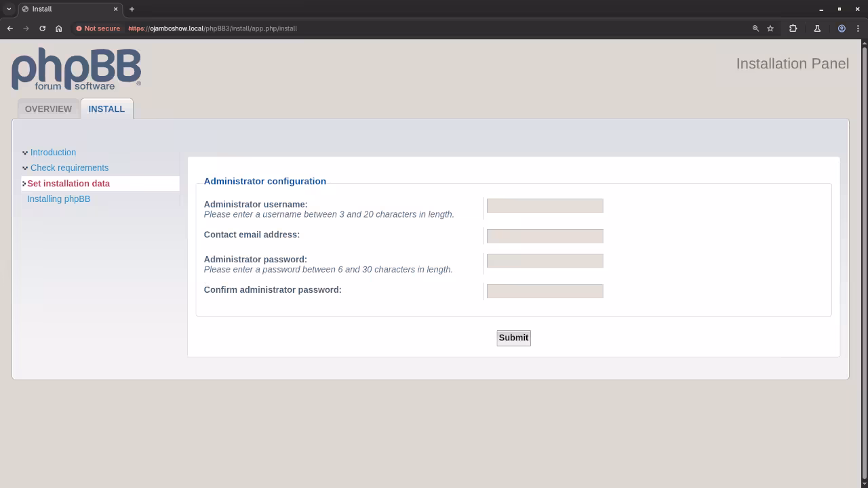Click the Installing phpBB step
The width and height of the screenshot is (868, 488).
58,199
